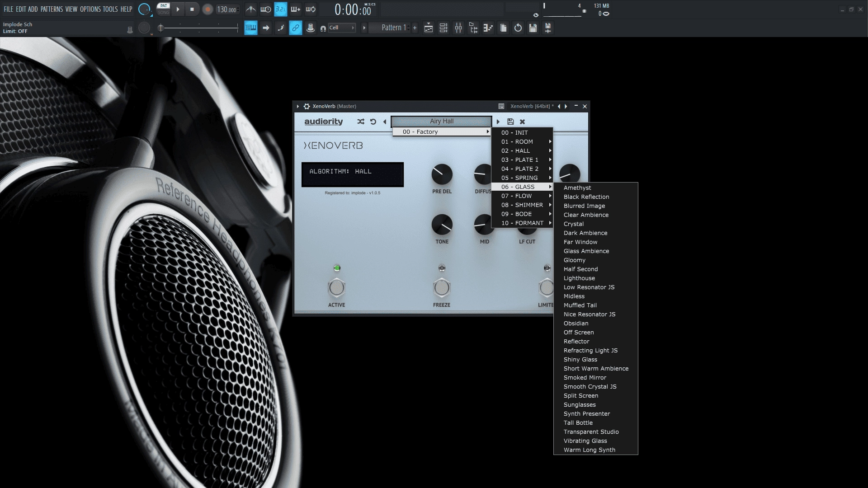Image resolution: width=868 pixels, height=488 pixels.
Task: Click the undo history circular arrow icon
Action: tap(518, 28)
